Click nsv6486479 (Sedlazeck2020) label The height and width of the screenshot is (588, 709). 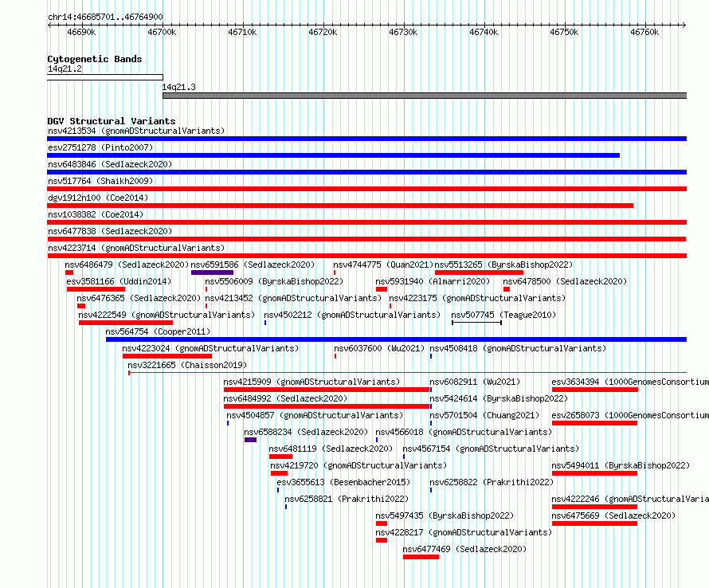tap(127, 265)
